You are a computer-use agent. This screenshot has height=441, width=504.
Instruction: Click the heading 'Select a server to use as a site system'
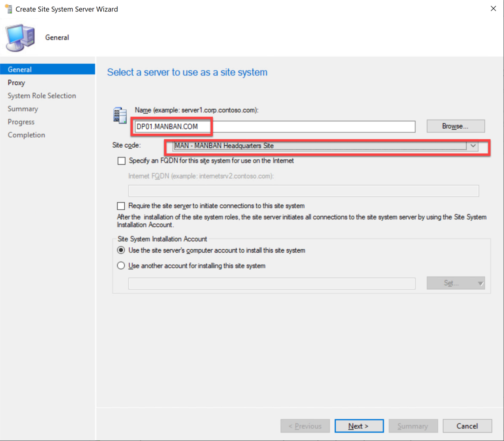click(187, 72)
